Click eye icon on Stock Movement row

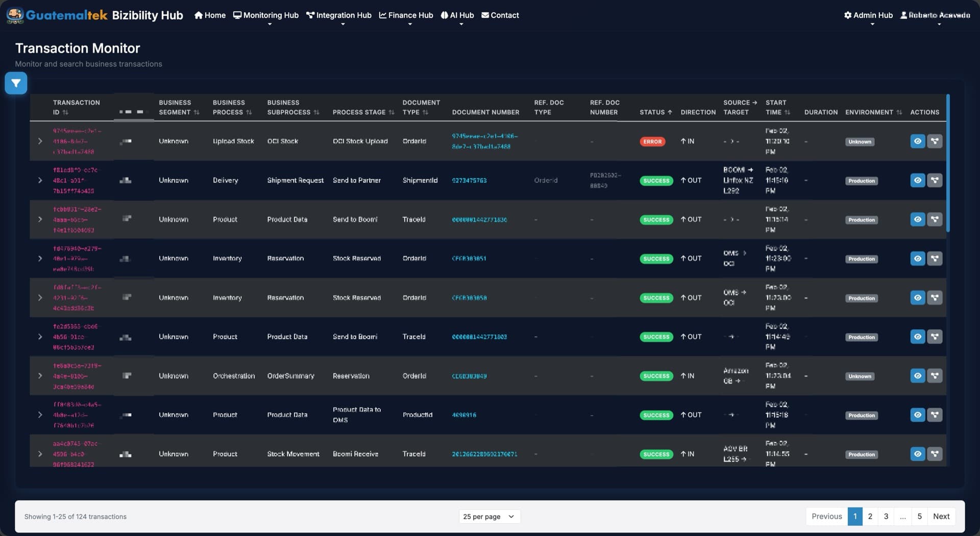[917, 454]
